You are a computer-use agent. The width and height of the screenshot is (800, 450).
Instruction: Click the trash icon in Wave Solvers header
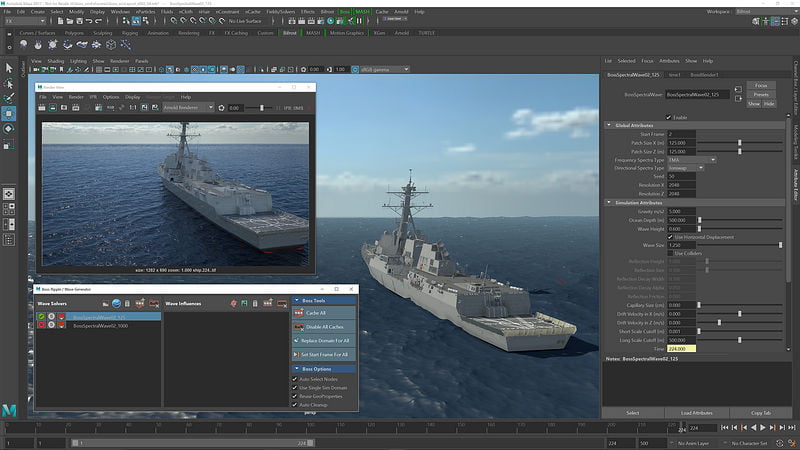[x=128, y=304]
